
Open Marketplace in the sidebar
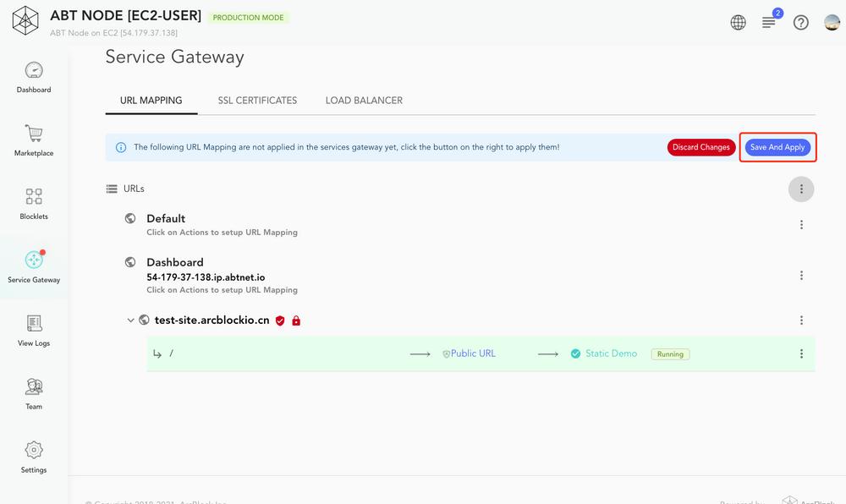34,140
